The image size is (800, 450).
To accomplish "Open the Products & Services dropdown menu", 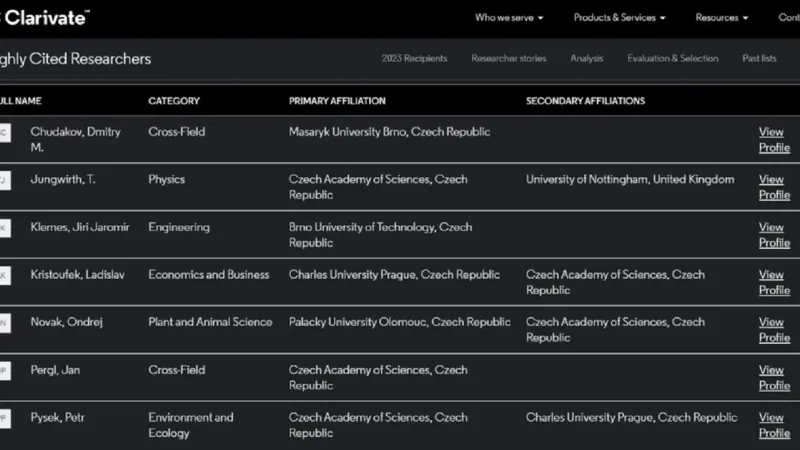I will 619,17.
